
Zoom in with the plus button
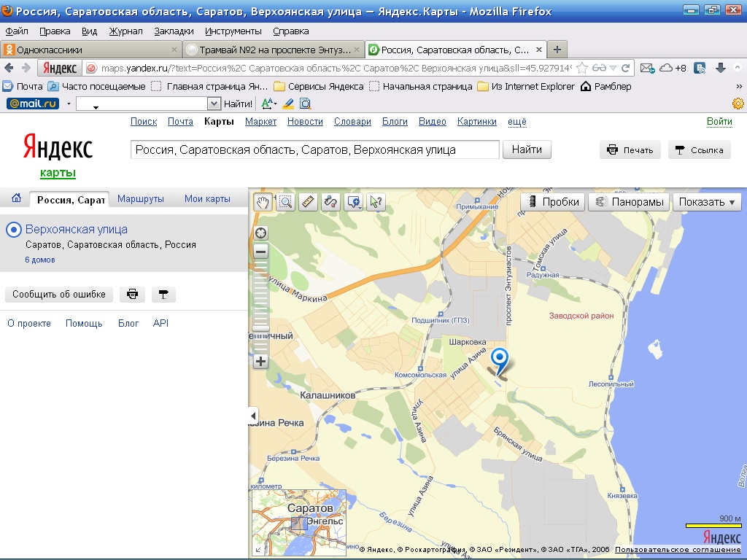tap(260, 361)
